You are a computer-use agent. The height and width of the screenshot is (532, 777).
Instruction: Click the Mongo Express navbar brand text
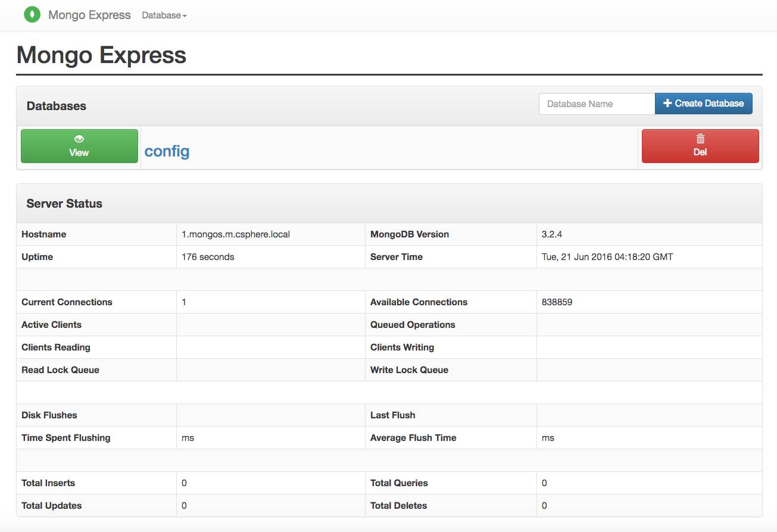89,15
